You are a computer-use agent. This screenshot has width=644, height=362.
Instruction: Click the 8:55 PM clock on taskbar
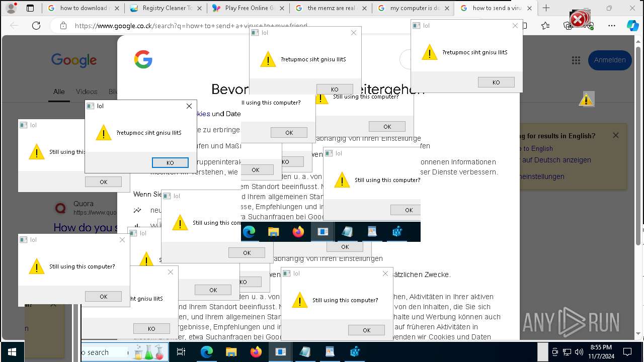click(601, 352)
